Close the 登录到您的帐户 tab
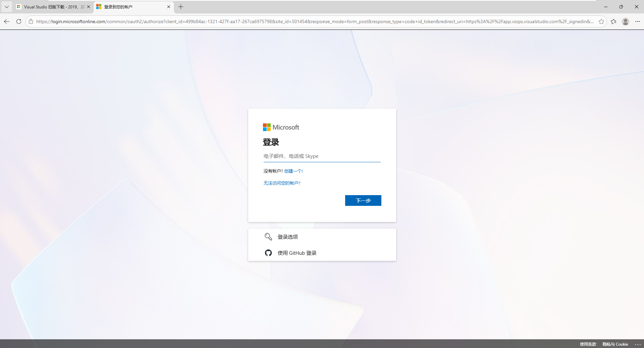Image resolution: width=644 pixels, height=348 pixels. pyautogui.click(x=169, y=7)
